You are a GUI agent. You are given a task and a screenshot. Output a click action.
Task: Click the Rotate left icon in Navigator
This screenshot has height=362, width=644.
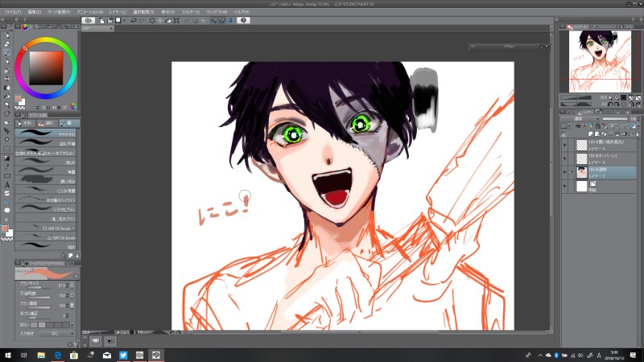point(610,105)
